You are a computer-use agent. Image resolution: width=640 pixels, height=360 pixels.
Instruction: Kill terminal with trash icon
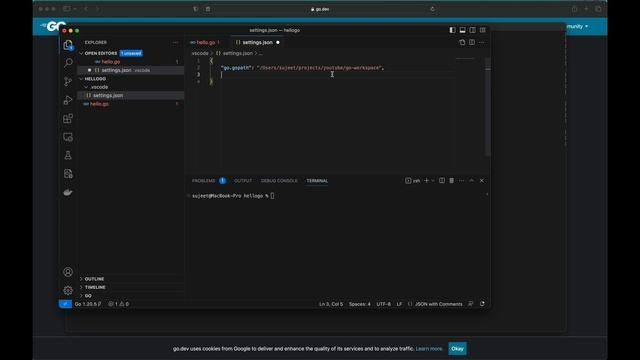451,180
